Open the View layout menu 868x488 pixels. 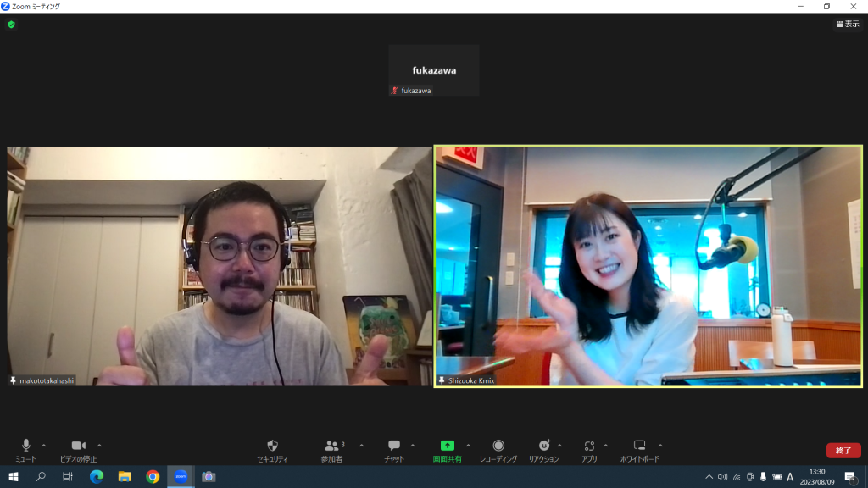pyautogui.click(x=847, y=24)
